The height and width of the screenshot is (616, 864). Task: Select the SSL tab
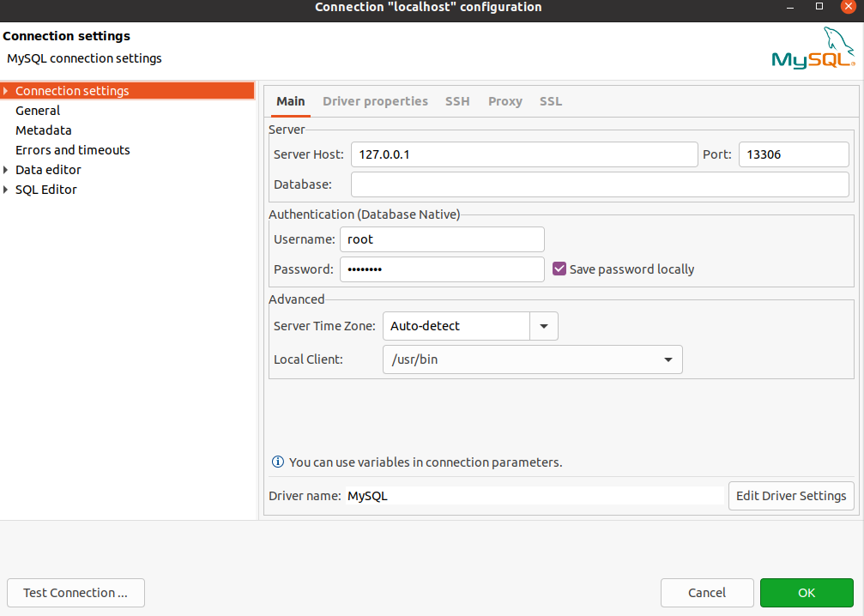click(x=550, y=101)
